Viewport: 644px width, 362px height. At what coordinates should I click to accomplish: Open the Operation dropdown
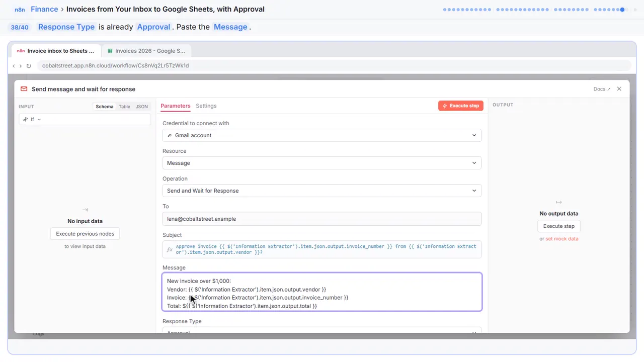pyautogui.click(x=322, y=191)
